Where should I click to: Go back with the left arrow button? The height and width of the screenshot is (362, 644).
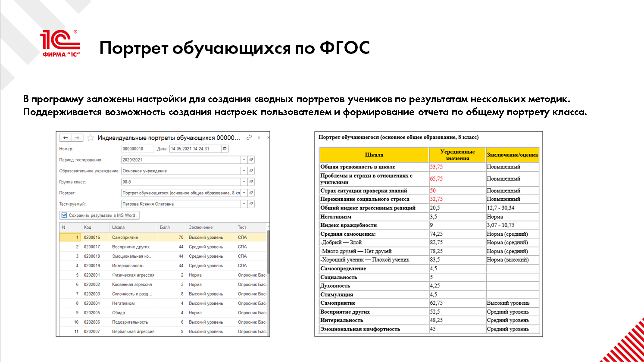(x=66, y=138)
